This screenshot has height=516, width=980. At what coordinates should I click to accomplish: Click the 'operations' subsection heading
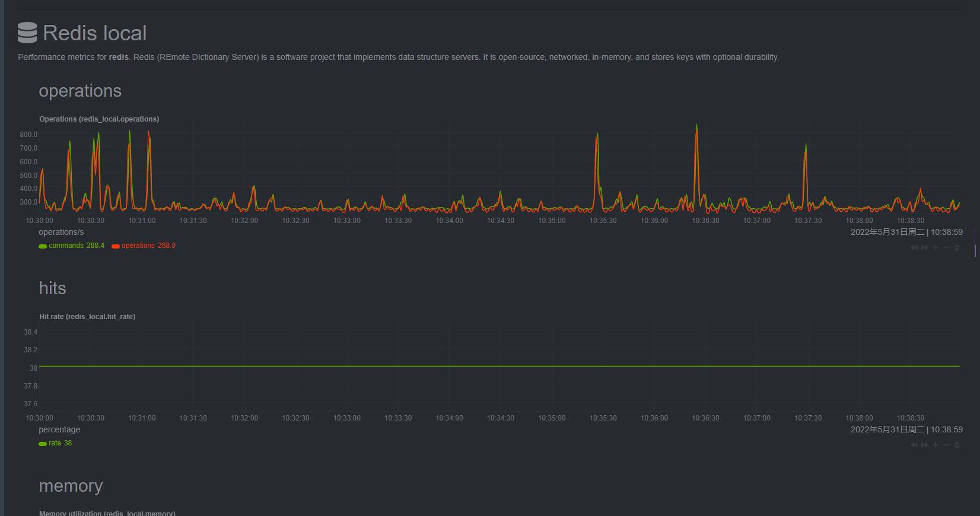[80, 91]
